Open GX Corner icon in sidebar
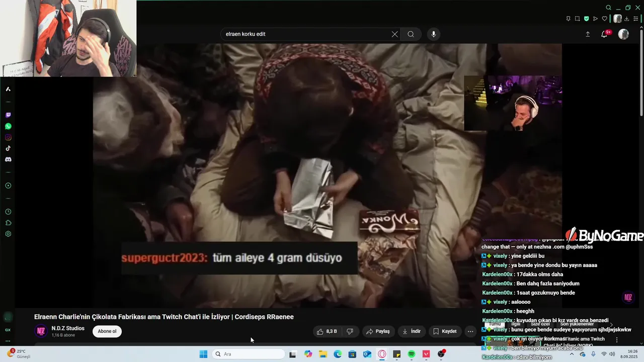Image resolution: width=644 pixels, height=362 pixels. click(8, 330)
